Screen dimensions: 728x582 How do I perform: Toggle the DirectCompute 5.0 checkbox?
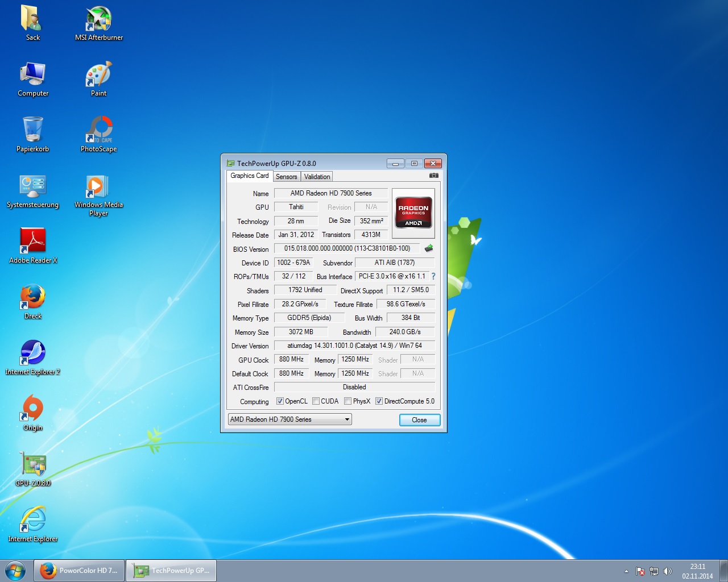pos(379,401)
